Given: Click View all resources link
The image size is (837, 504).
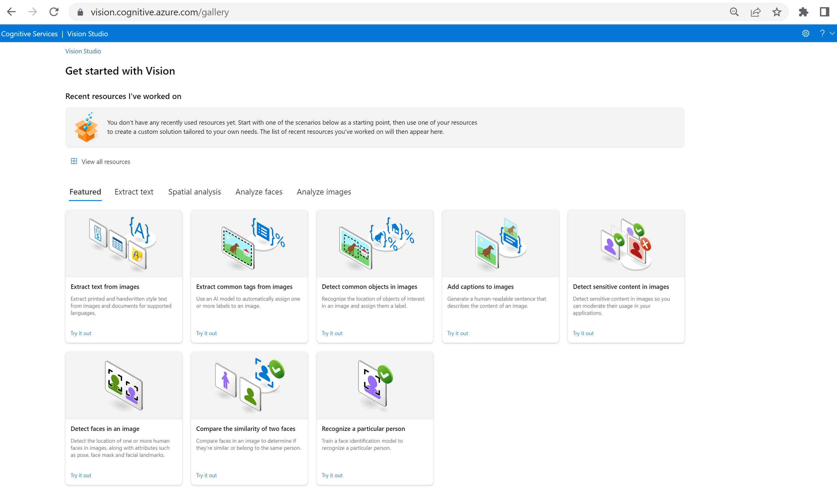Looking at the screenshot, I should click(x=105, y=162).
